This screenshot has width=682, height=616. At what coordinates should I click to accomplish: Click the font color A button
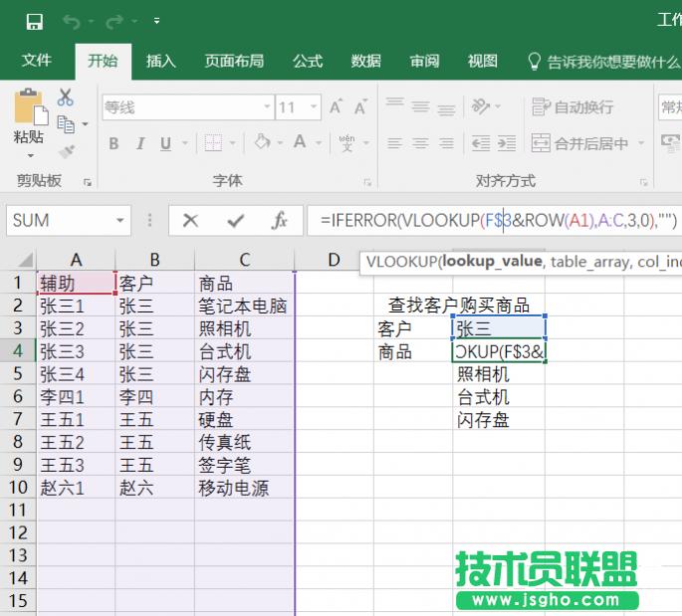coord(300,143)
